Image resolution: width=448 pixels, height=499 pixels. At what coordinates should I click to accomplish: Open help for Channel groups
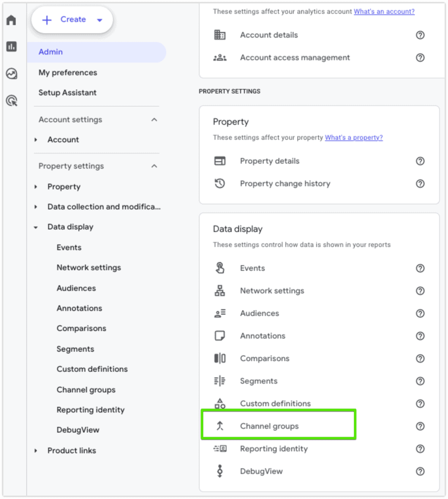(x=420, y=426)
